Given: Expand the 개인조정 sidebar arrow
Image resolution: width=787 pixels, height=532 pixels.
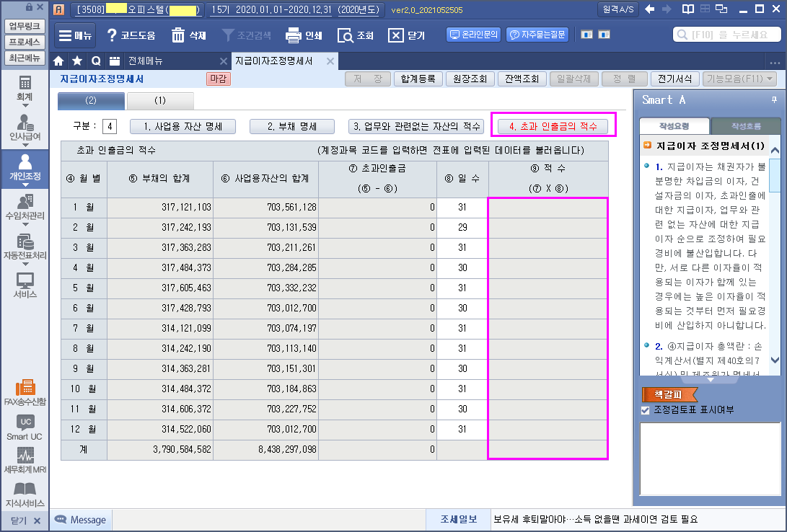Looking at the screenshot, I should (25, 186).
